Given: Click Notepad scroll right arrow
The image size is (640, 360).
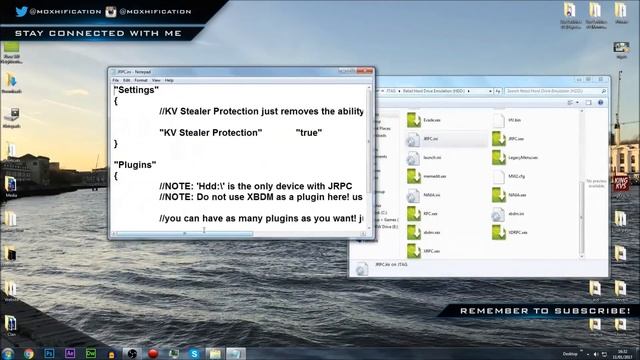Looking at the screenshot, I should coord(363,233).
